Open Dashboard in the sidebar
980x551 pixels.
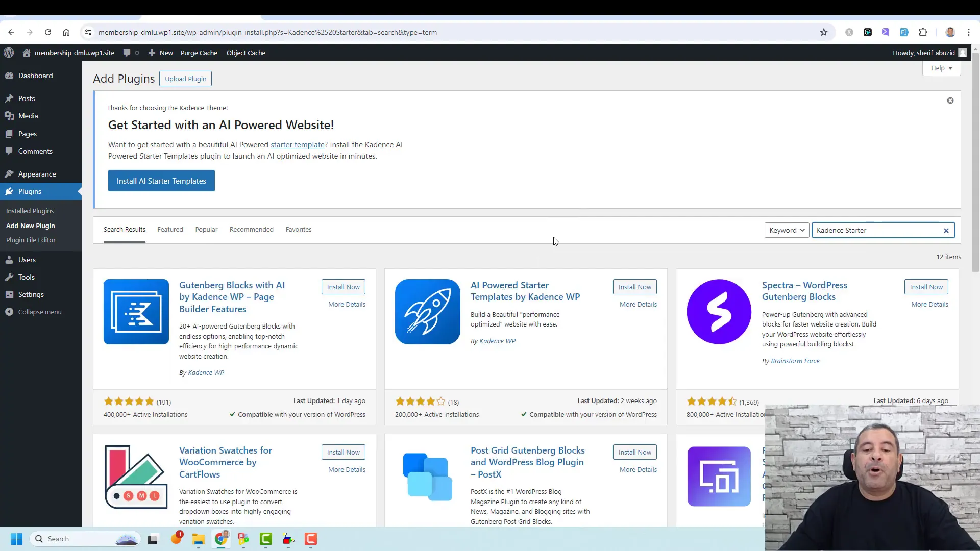pos(41,76)
